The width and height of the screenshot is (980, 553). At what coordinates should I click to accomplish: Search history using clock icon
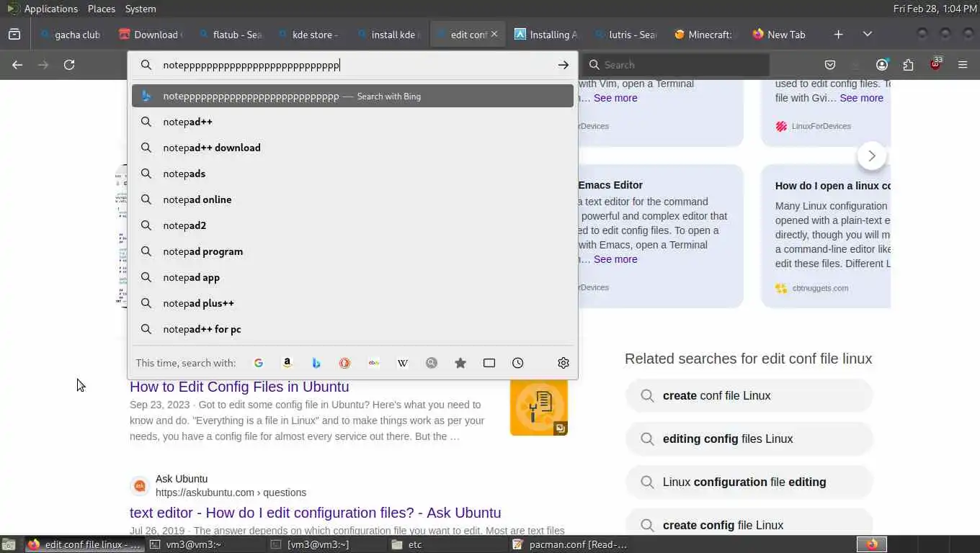(518, 363)
